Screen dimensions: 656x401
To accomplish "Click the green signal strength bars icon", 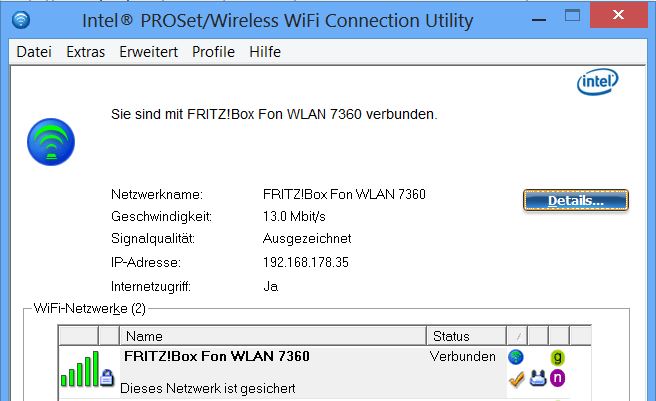I will point(79,369).
